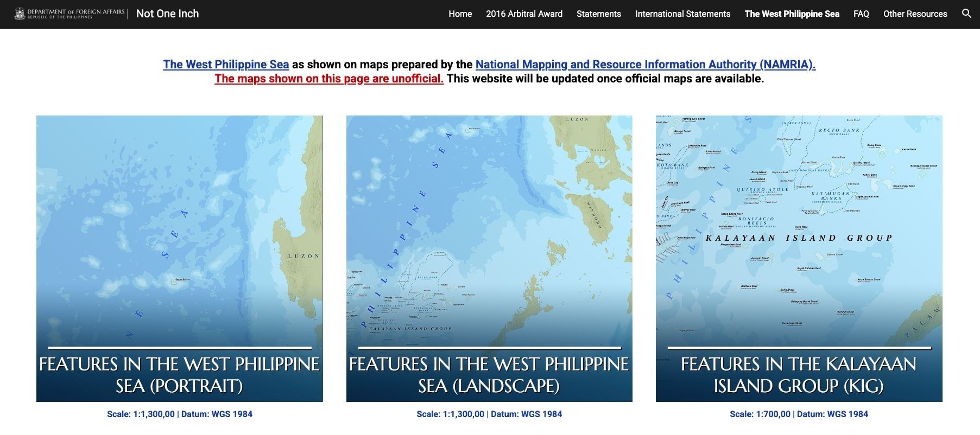The width and height of the screenshot is (980, 435).
Task: Open International Statements in the nav bar
Action: (682, 14)
